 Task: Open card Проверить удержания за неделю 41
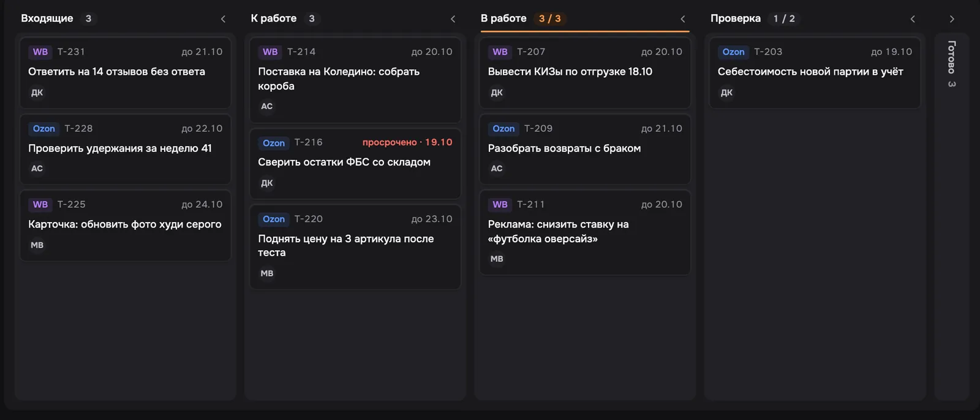[x=126, y=149]
